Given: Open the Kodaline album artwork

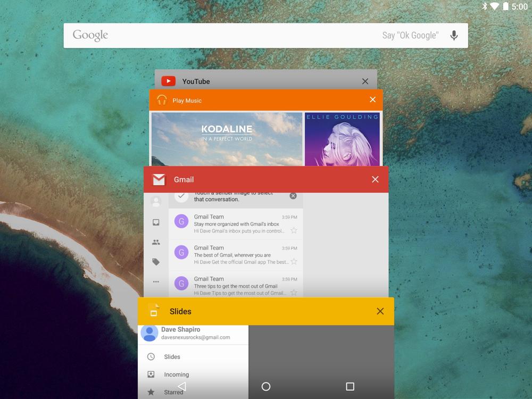Looking at the screenshot, I should 227,139.
